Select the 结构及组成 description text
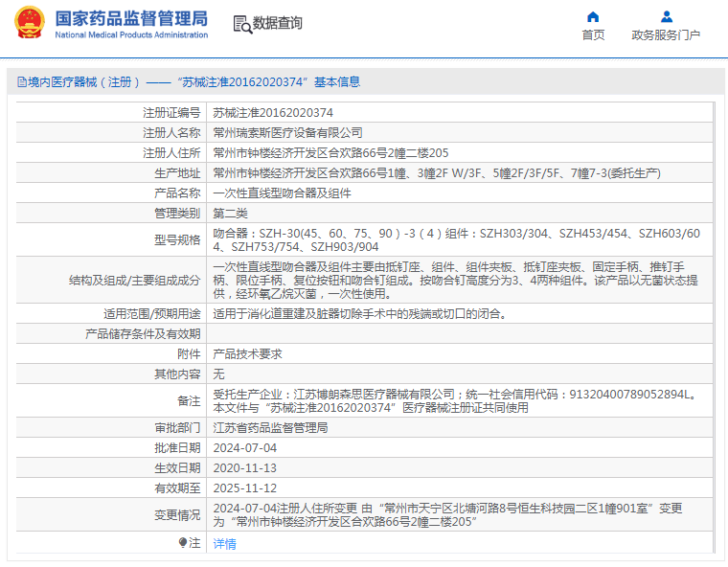 pyautogui.click(x=455, y=280)
